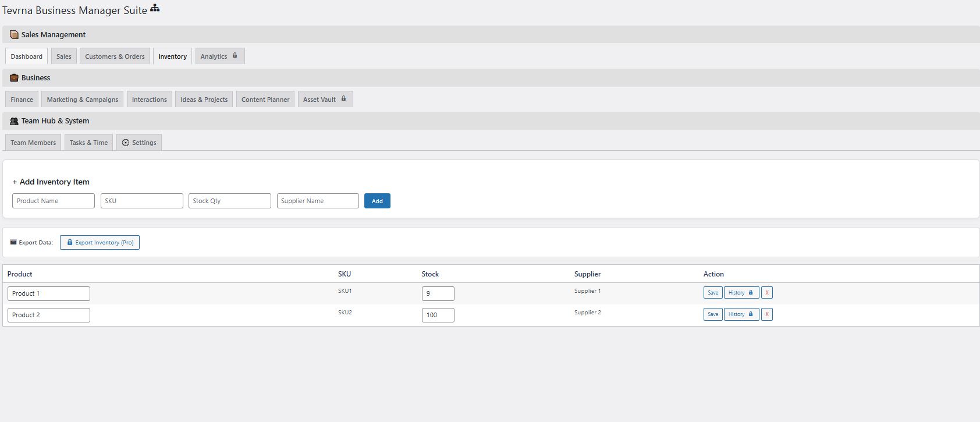980x422 pixels.
Task: Click the lock icon on Asset Vault tab
Action: 343,99
